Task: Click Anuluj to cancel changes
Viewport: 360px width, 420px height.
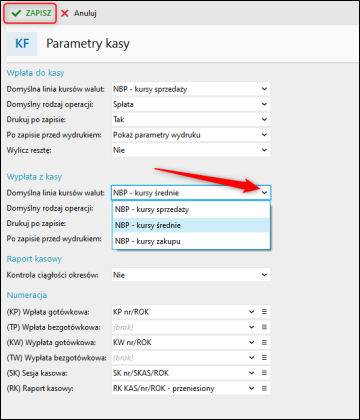Action: click(x=79, y=13)
